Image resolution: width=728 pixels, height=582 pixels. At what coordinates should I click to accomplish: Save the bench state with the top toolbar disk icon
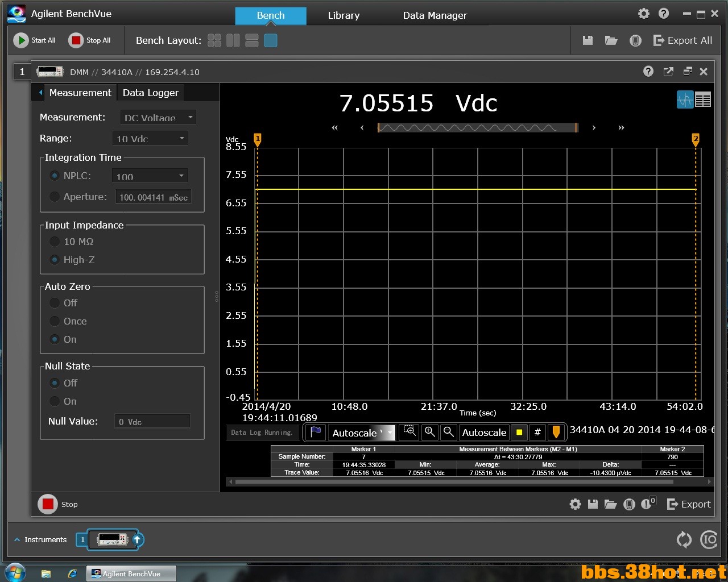[x=588, y=40]
